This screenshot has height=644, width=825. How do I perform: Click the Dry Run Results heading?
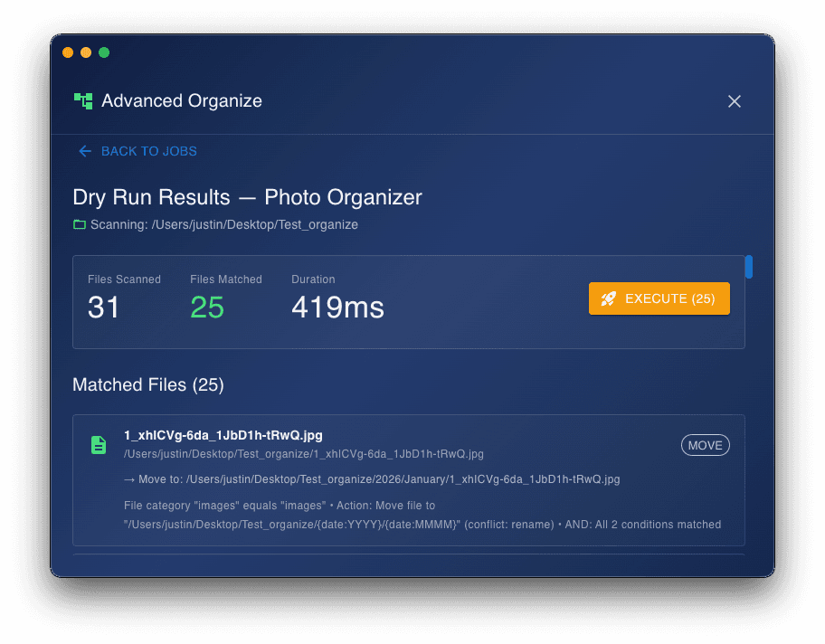click(247, 197)
